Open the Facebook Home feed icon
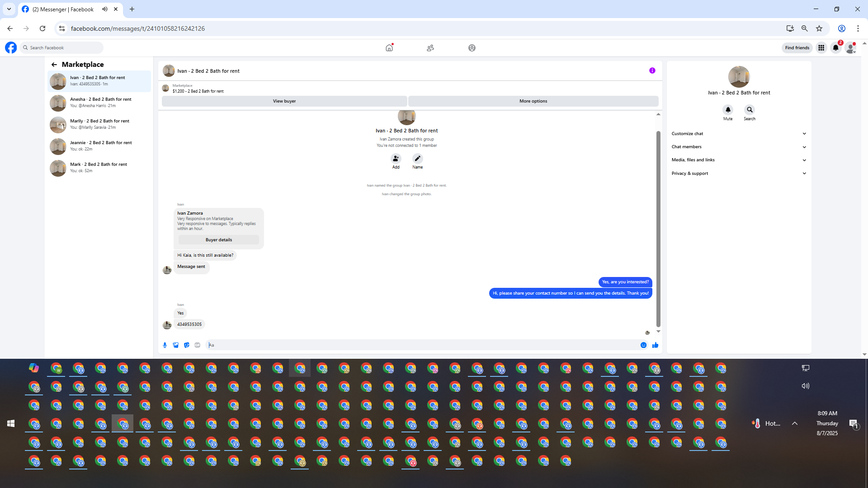 [x=389, y=47]
